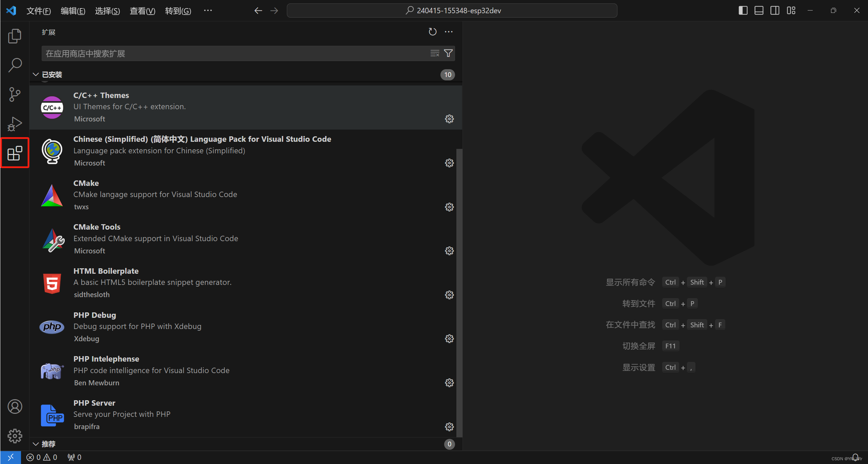Image resolution: width=868 pixels, height=464 pixels.
Task: Clear the extensions search results
Action: coord(435,53)
